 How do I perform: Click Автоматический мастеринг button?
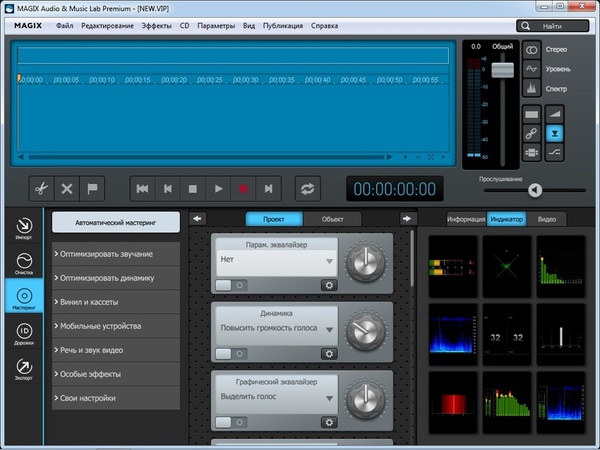pos(116,222)
